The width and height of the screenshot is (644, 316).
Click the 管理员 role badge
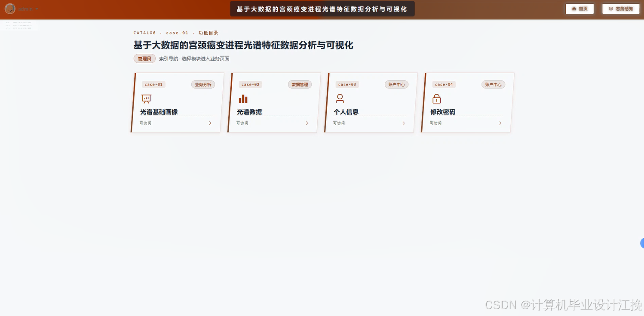[x=144, y=58]
